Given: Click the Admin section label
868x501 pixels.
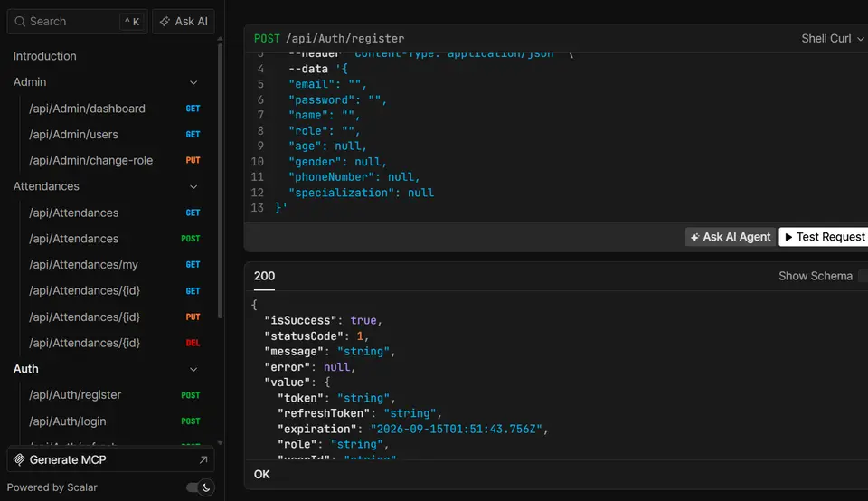Looking at the screenshot, I should click(x=30, y=82).
